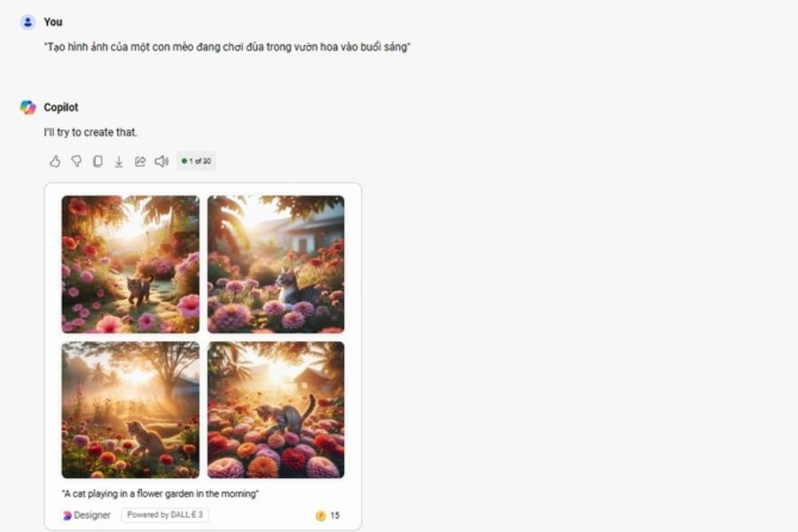Click the remaining boosts number 15
Screen dimensions: 798x532
coord(334,516)
